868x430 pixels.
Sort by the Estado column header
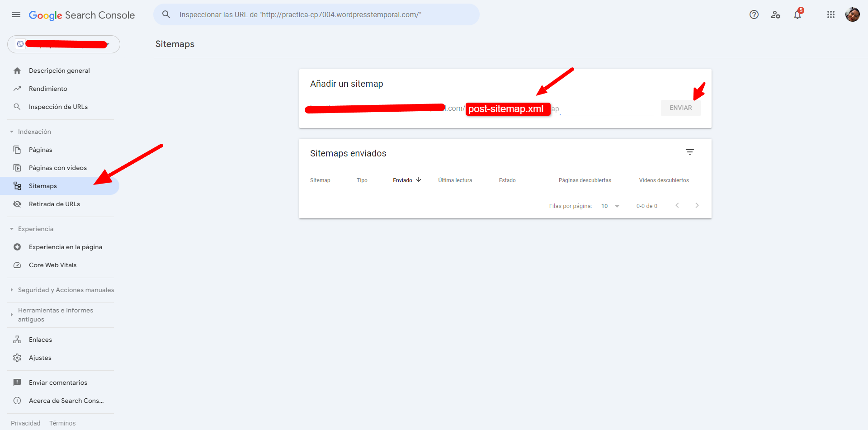(507, 180)
